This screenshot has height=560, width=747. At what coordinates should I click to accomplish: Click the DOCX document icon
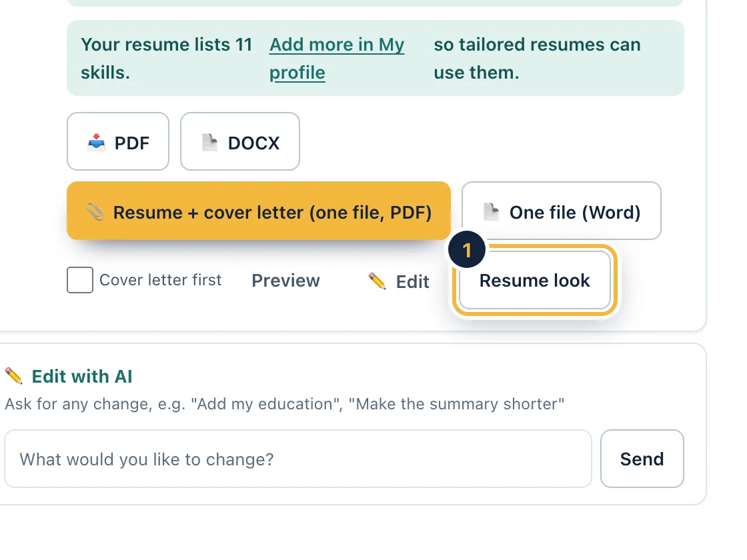point(209,142)
